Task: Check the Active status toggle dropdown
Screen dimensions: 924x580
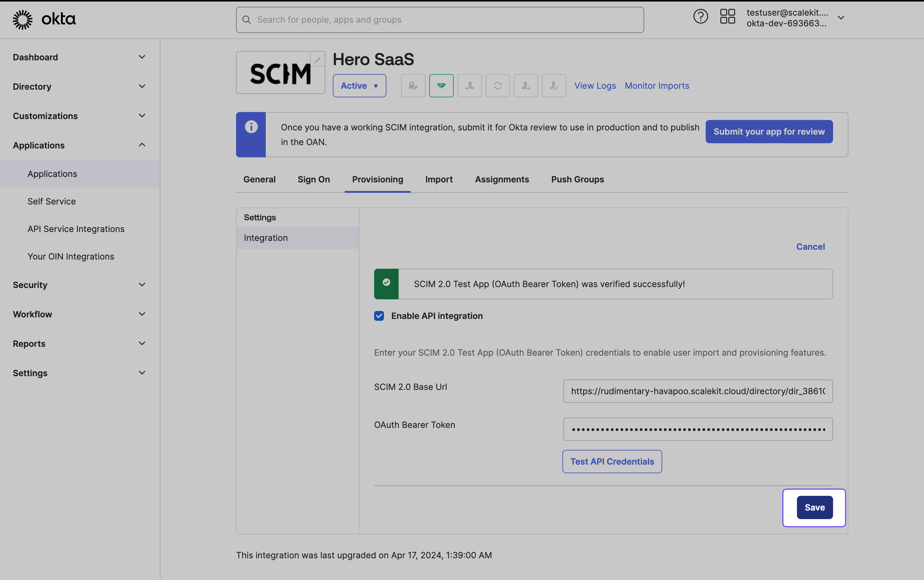Action: pyautogui.click(x=359, y=85)
